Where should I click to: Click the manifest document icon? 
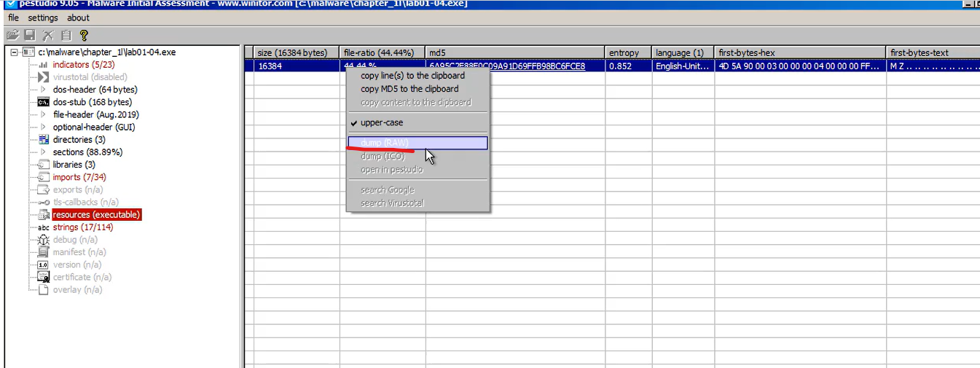(43, 251)
